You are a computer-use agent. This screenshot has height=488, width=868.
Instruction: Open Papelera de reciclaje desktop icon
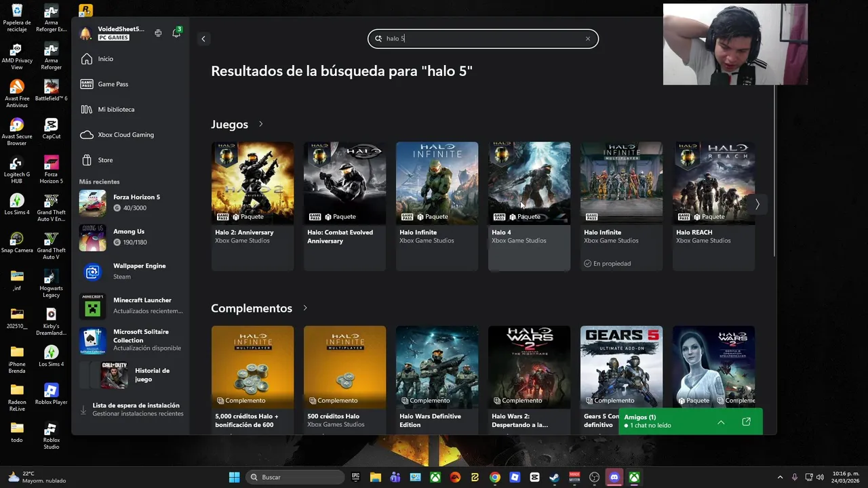tap(17, 18)
